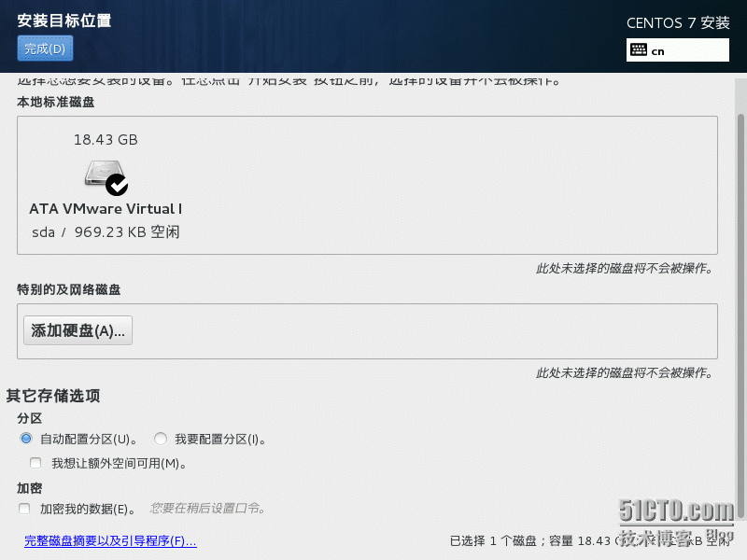747x560 pixels.
Task: Click the 'CENTOS 7 安装' title text
Action: point(678,22)
